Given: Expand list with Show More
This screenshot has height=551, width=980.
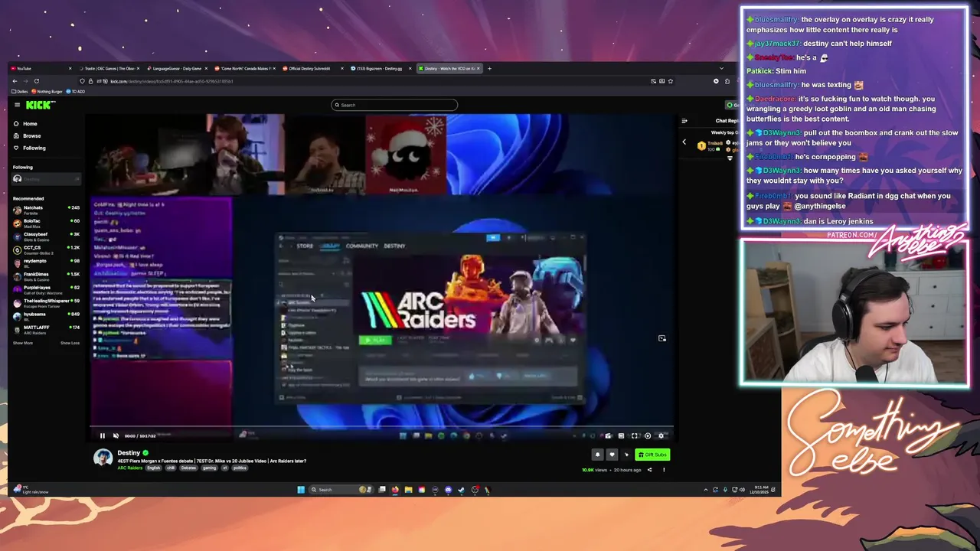Looking at the screenshot, I should click(23, 343).
